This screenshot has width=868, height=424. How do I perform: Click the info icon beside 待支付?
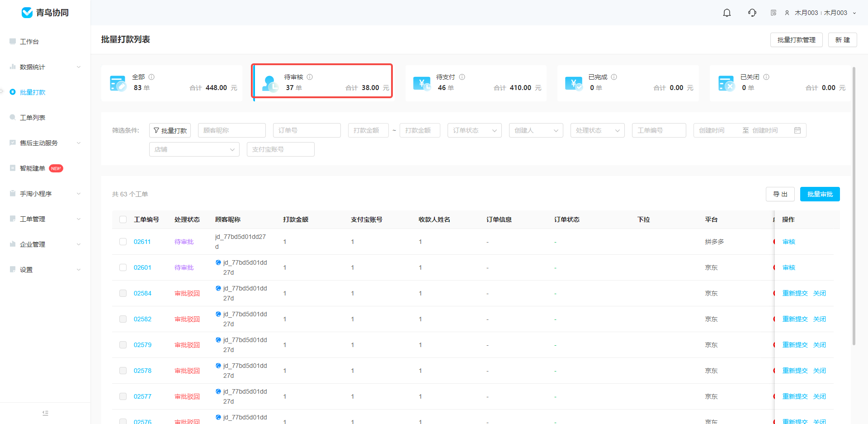coord(462,77)
